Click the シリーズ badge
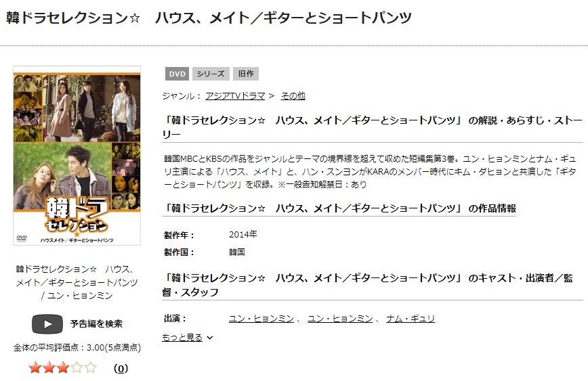Screen dimensions: 588x381 [211, 74]
